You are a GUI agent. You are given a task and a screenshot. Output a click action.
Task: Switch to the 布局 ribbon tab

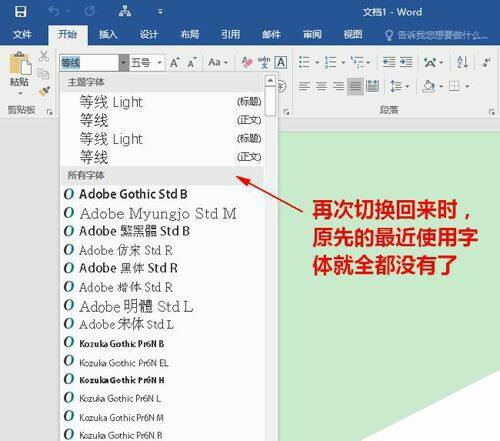tap(190, 34)
